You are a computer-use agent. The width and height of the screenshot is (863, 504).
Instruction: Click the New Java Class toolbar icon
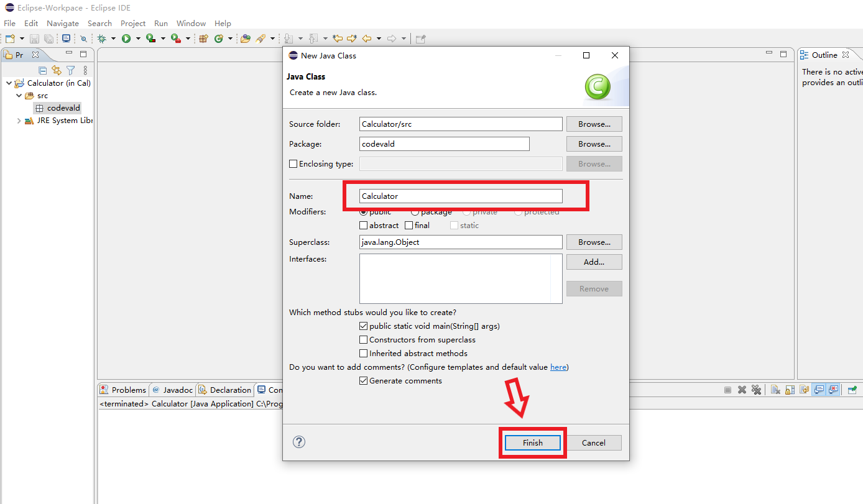pyautogui.click(x=218, y=39)
